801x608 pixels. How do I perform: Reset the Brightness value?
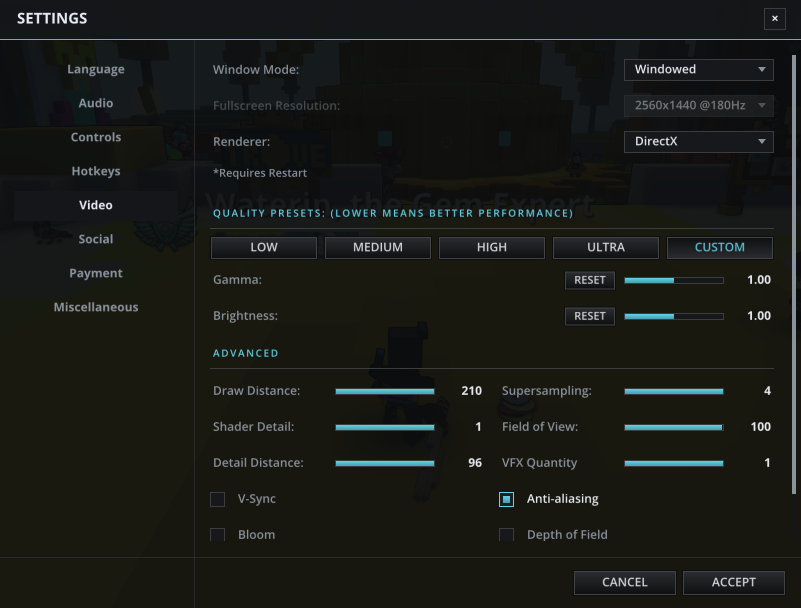[x=590, y=316]
